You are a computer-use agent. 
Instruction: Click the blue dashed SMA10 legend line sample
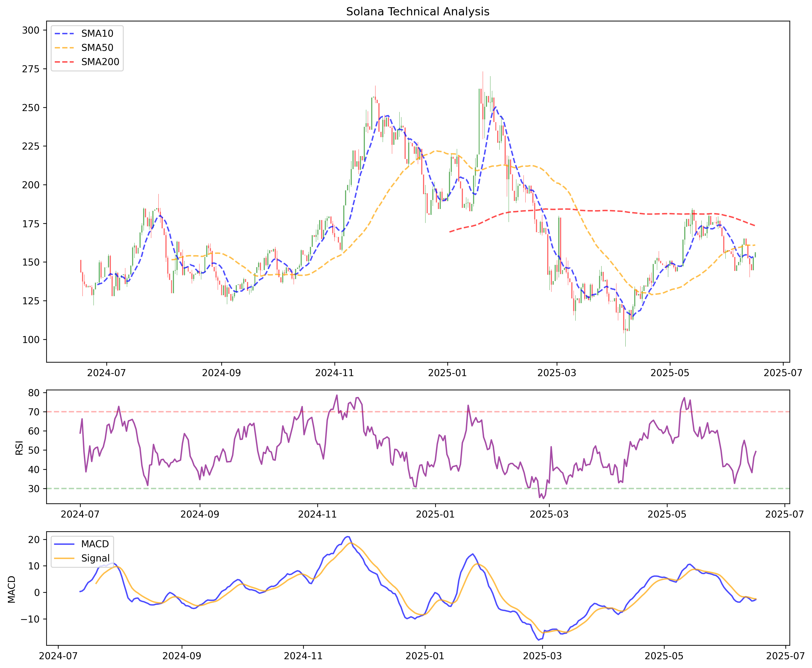pos(64,34)
